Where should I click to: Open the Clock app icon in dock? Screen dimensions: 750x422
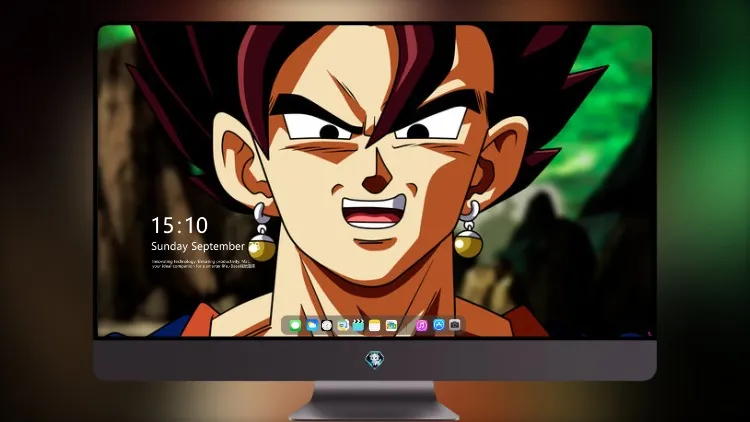click(327, 325)
